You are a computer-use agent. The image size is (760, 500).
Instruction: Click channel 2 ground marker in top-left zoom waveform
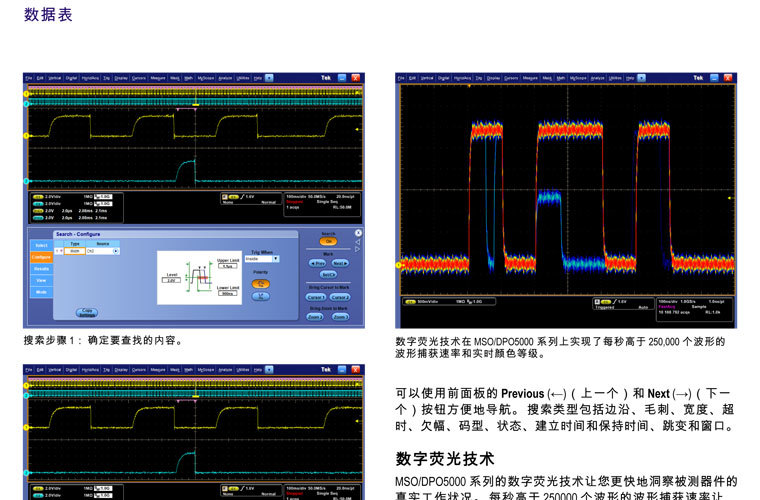26,181
